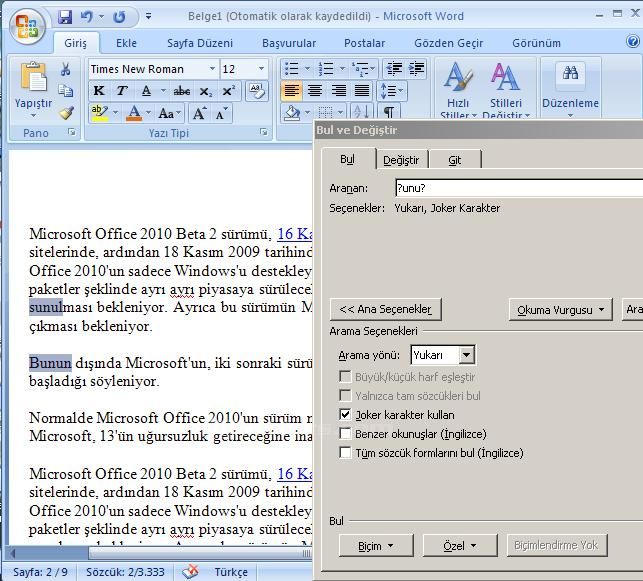Image resolution: width=643 pixels, height=581 pixels.
Task: Enable Benzer okunuşlar (İngilizce) checkbox
Action: (346, 434)
